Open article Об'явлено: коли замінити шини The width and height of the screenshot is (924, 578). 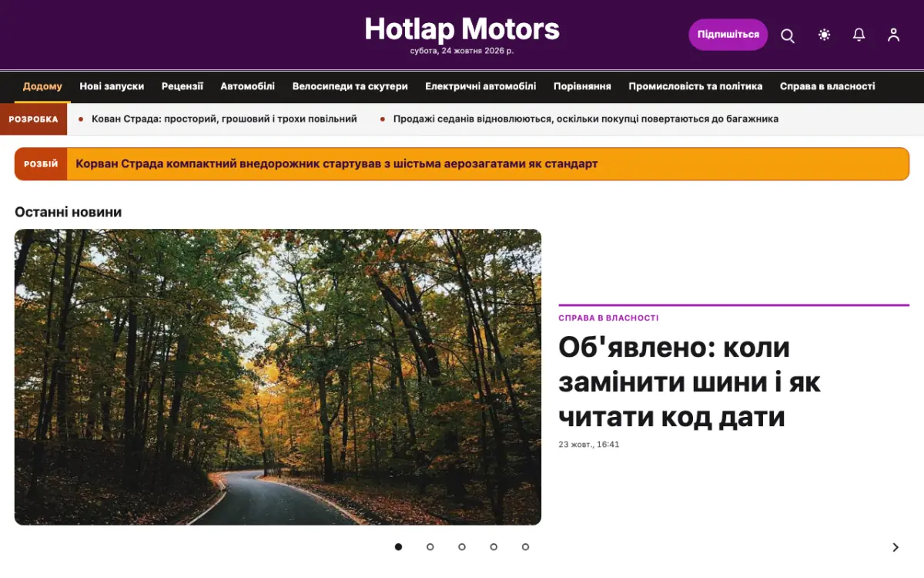click(x=690, y=382)
